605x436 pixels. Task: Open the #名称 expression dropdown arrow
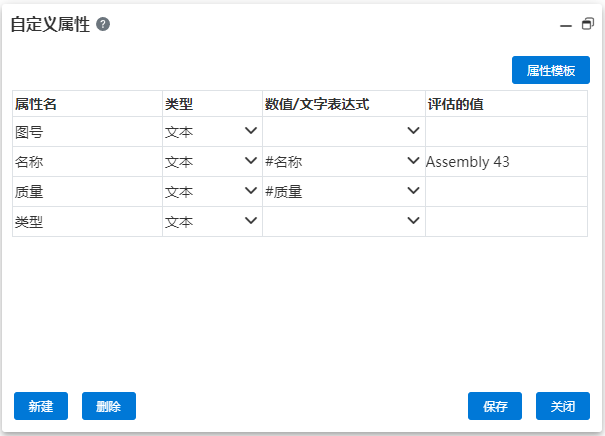[413, 160]
